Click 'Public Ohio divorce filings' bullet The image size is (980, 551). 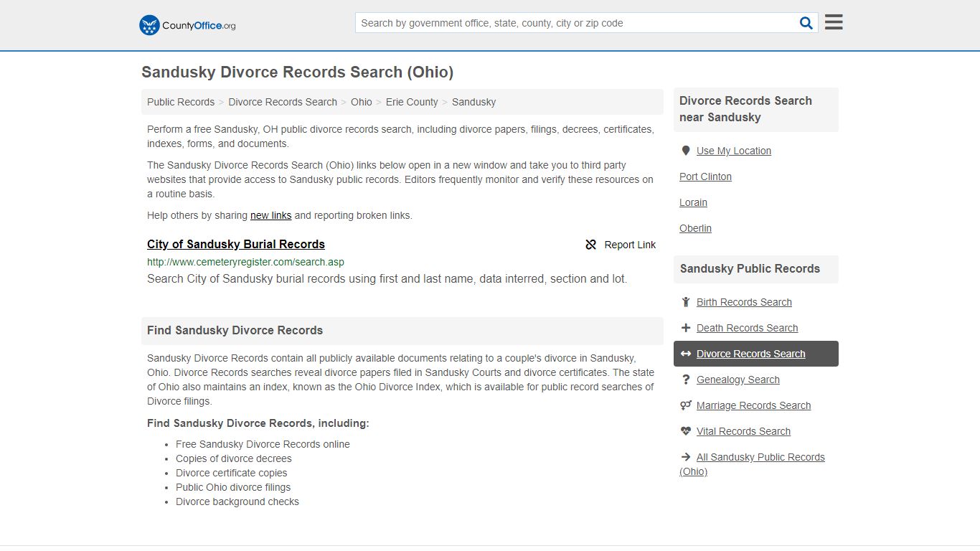coord(233,487)
